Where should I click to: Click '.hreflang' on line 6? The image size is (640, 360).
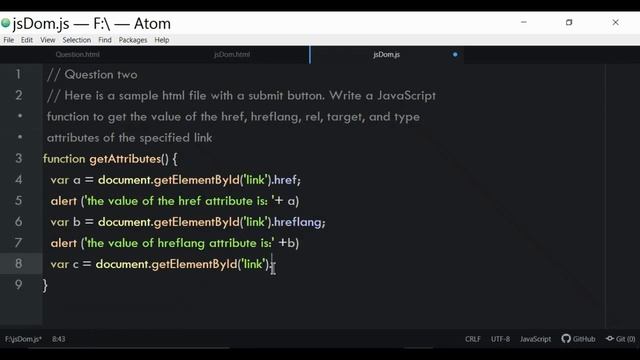click(x=297, y=222)
